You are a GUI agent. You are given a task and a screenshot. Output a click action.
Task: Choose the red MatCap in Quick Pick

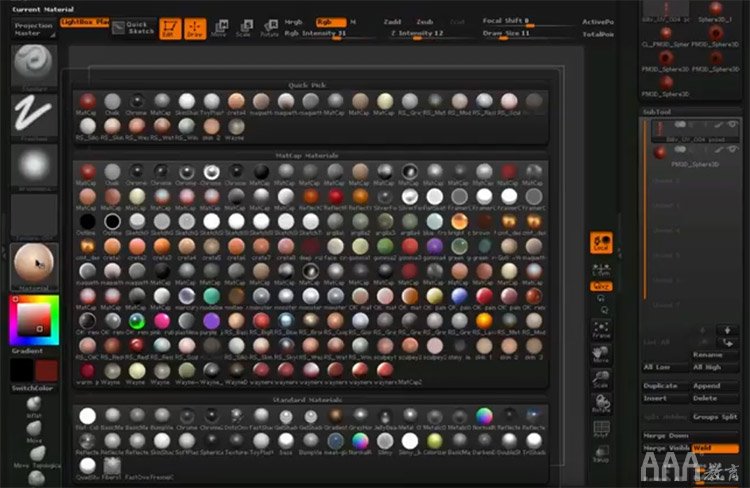[x=88, y=101]
